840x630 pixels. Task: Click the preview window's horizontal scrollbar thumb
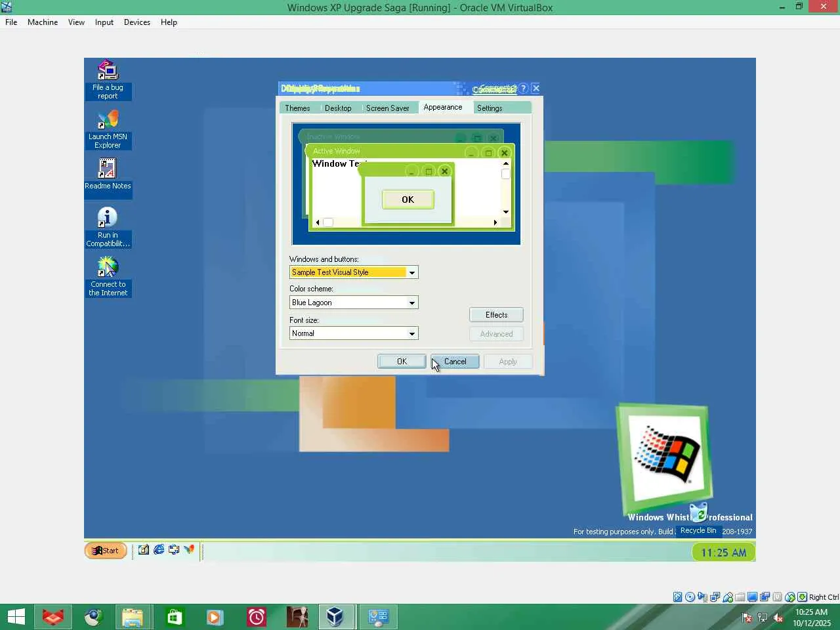[x=328, y=222]
